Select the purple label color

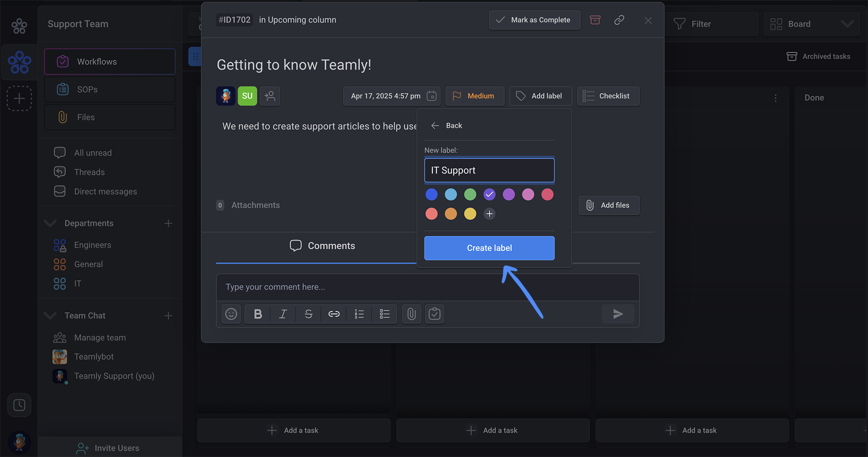click(x=508, y=195)
